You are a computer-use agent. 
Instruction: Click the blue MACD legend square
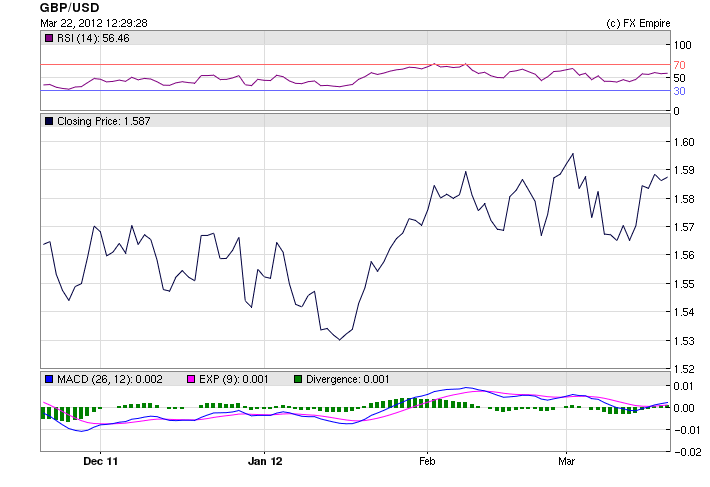click(x=48, y=379)
